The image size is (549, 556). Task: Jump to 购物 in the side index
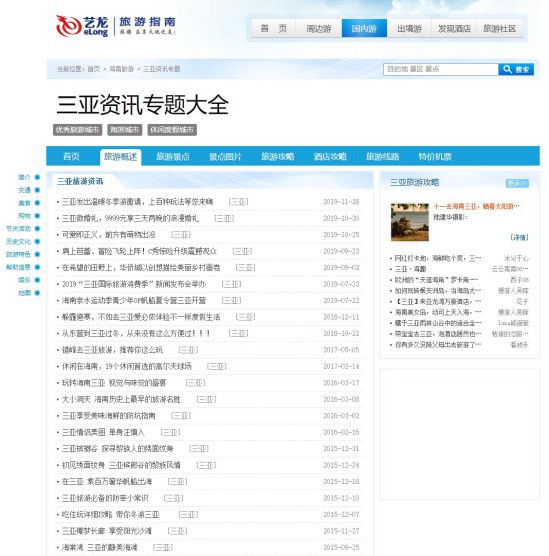point(24,216)
